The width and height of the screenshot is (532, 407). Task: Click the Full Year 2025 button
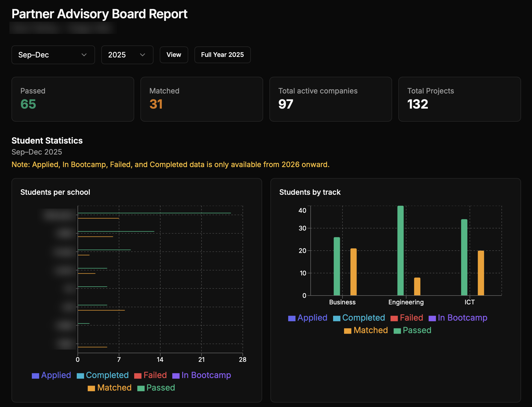click(x=222, y=55)
